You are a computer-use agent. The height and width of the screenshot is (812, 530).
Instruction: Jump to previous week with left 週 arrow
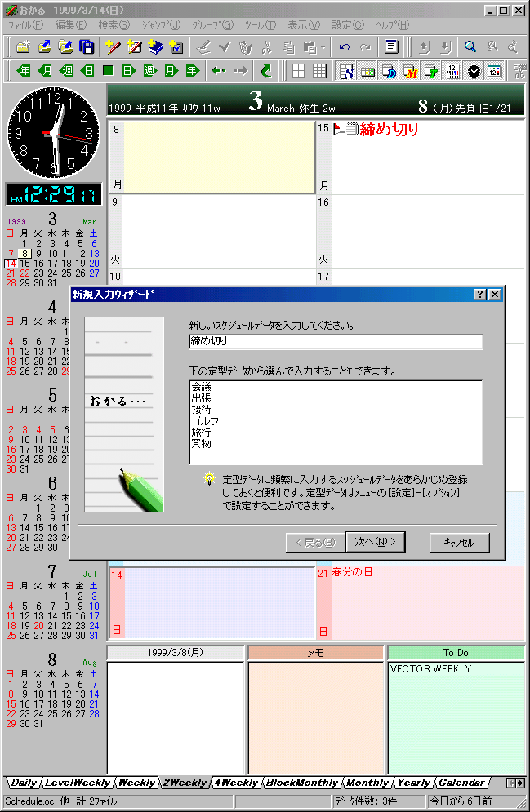point(66,71)
